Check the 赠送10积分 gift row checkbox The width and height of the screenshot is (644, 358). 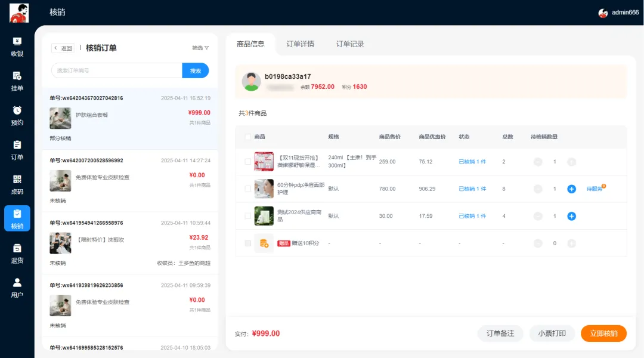[x=247, y=243]
